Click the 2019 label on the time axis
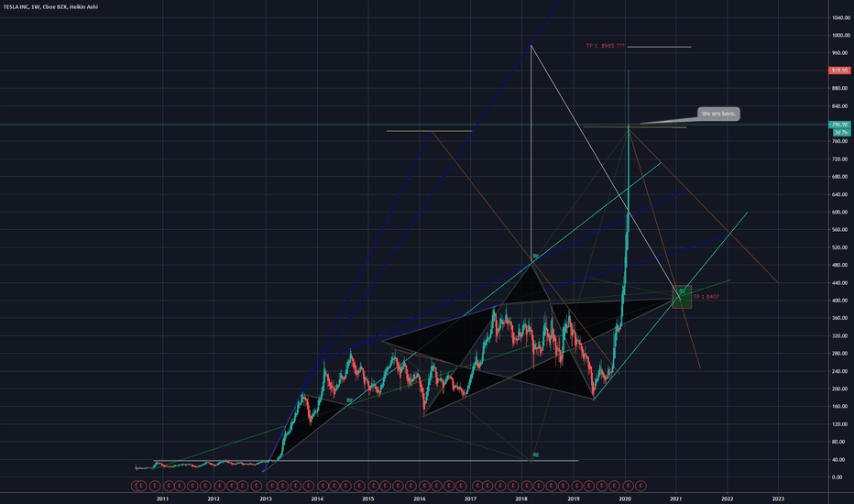This screenshot has height=504, width=854. 574,499
